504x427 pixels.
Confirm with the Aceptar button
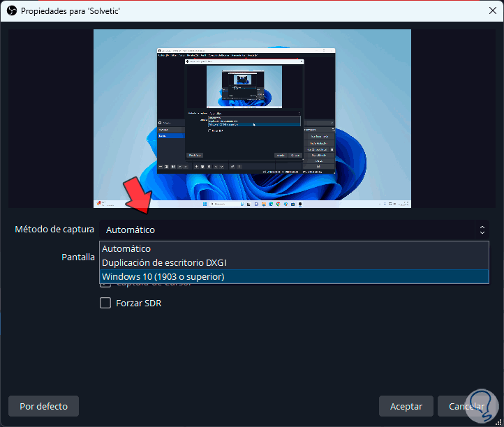point(406,406)
